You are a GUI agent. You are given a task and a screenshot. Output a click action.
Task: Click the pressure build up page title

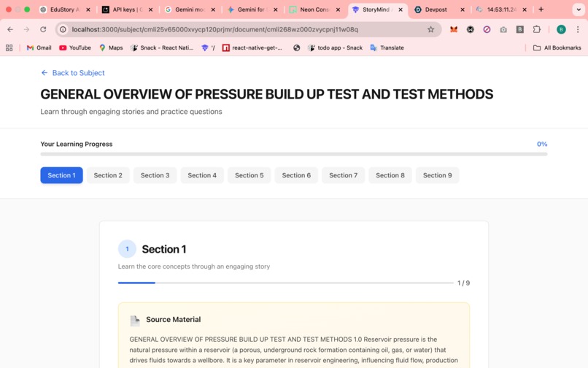266,94
